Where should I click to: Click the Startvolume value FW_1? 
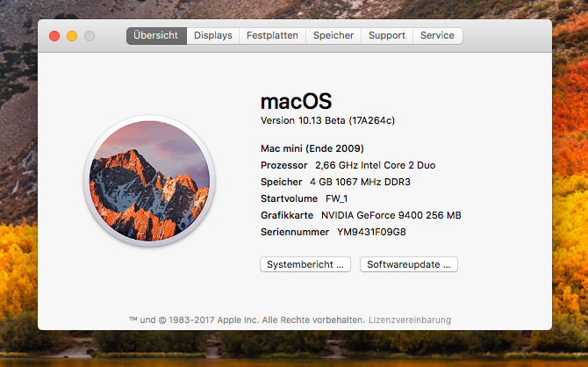point(336,199)
